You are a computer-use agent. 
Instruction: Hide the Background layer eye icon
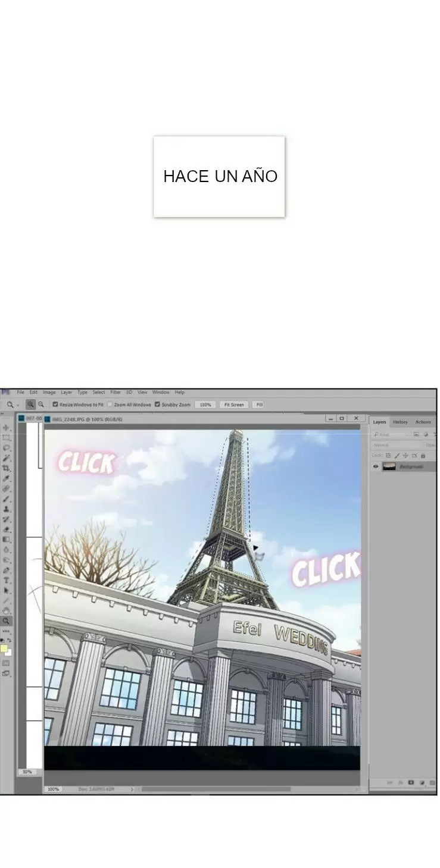click(376, 466)
